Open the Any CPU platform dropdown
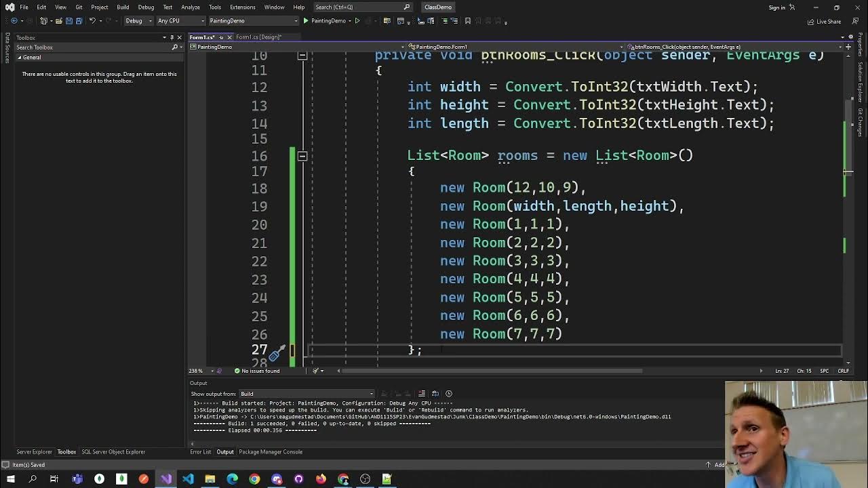 pos(180,21)
